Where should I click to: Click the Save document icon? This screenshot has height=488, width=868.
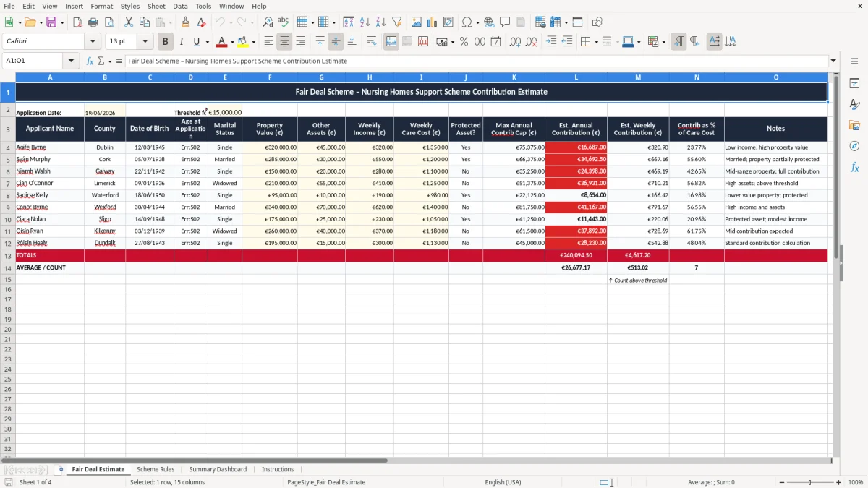click(x=51, y=22)
